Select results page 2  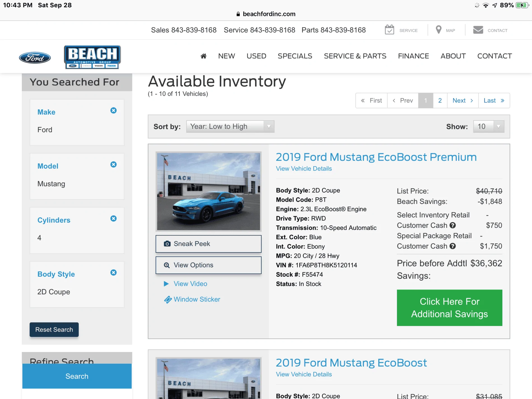(440, 101)
